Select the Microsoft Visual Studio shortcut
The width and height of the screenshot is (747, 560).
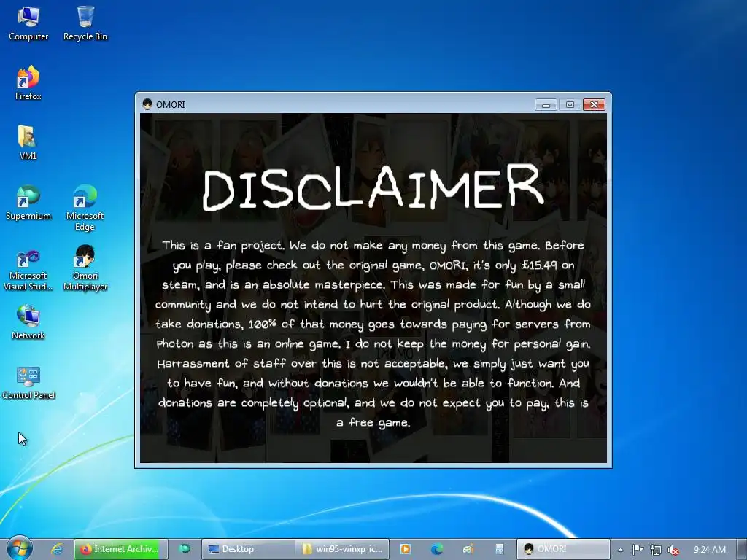(x=28, y=270)
